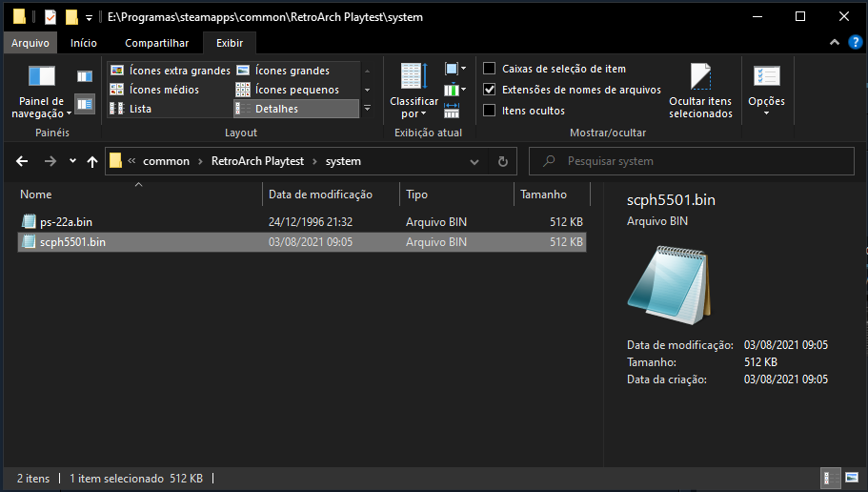The width and height of the screenshot is (868, 492).
Task: Enable Itens ocultos checkbox
Action: pyautogui.click(x=490, y=111)
